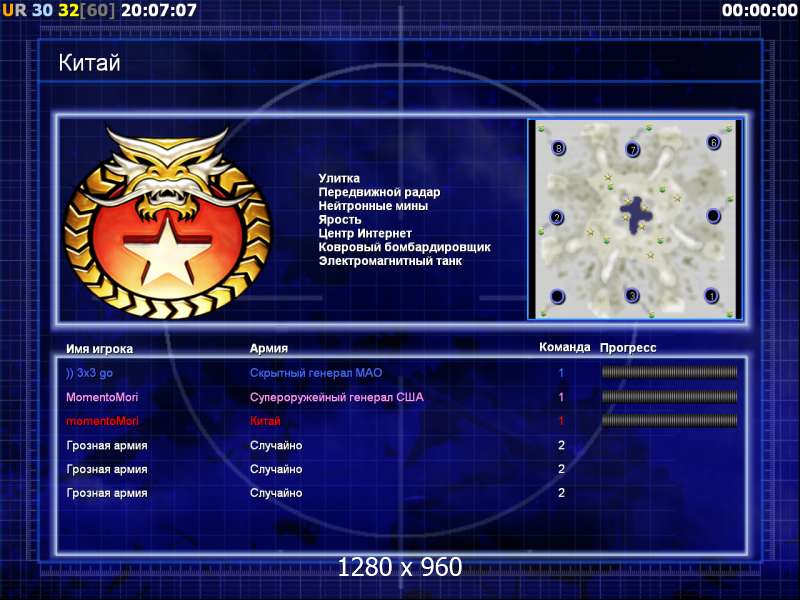Select start position 1 on the map
This screenshot has height=600, width=800.
click(x=711, y=295)
